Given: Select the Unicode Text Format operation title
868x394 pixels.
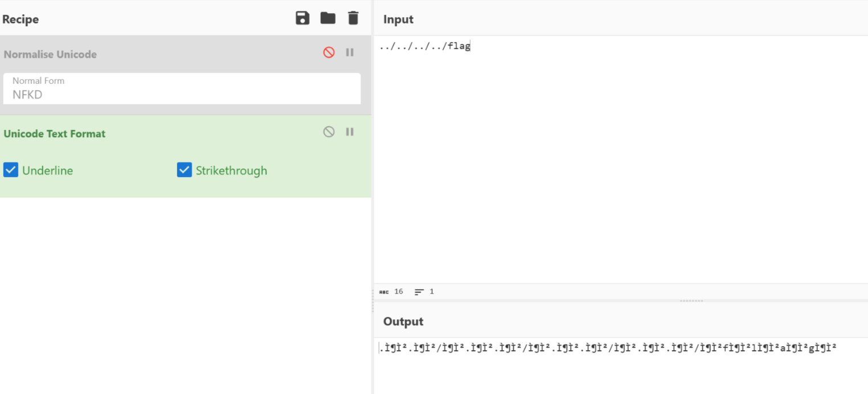Looking at the screenshot, I should tap(55, 134).
